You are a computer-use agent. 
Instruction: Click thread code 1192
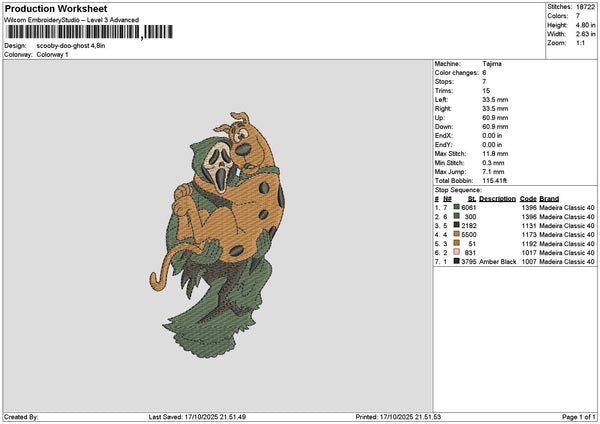click(529, 244)
